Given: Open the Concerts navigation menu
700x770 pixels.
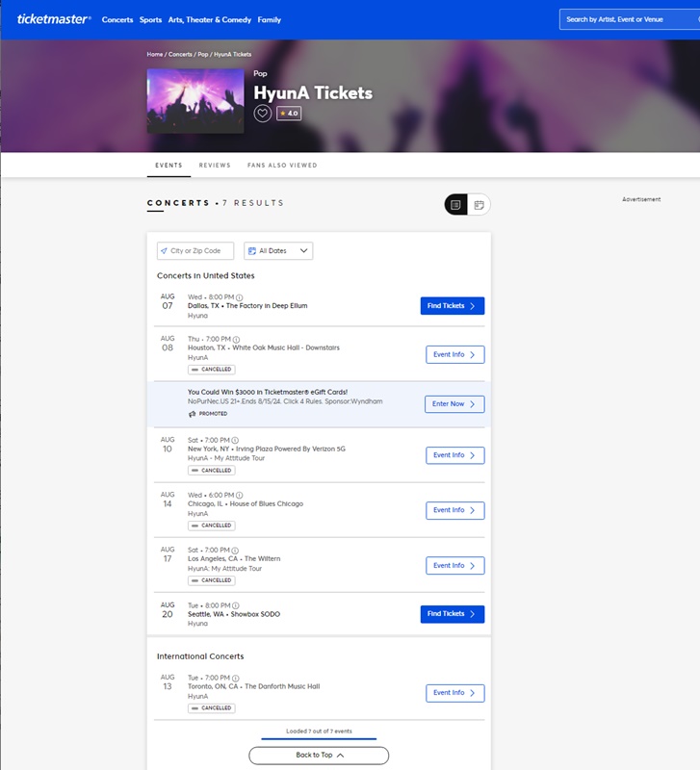Looking at the screenshot, I should [117, 19].
